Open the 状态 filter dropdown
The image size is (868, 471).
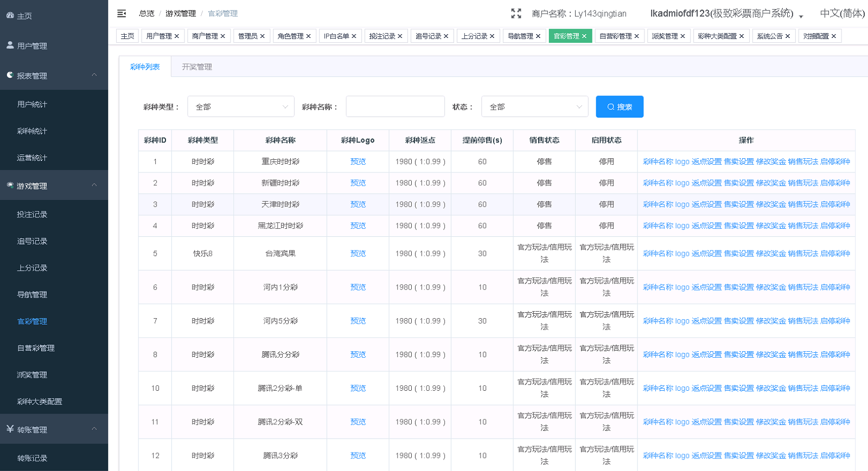point(534,107)
